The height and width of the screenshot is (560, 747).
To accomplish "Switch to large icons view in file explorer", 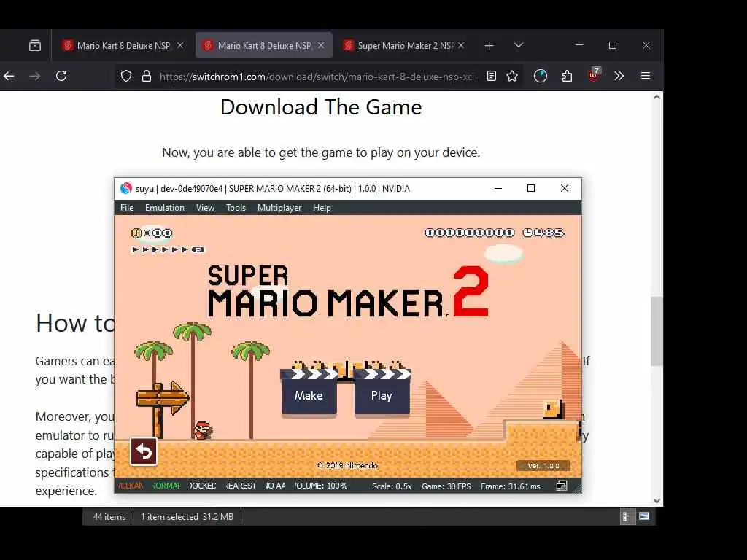I will (644, 517).
